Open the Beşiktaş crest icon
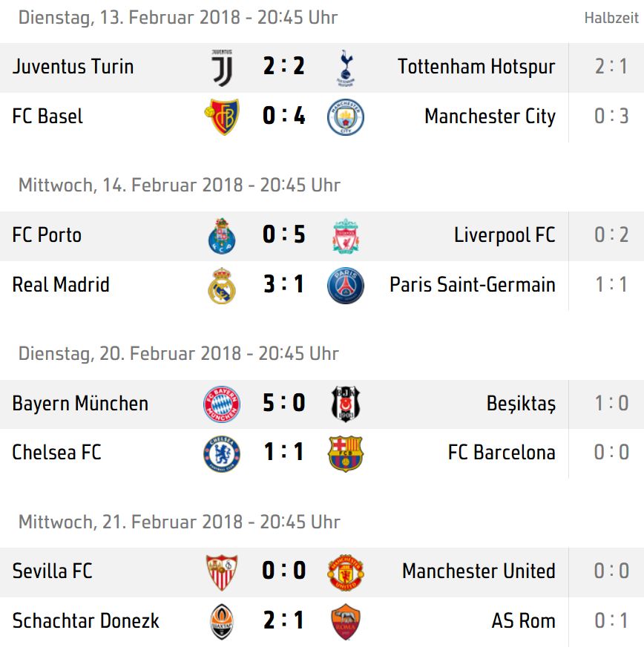This screenshot has height=653, width=644. coord(346,404)
